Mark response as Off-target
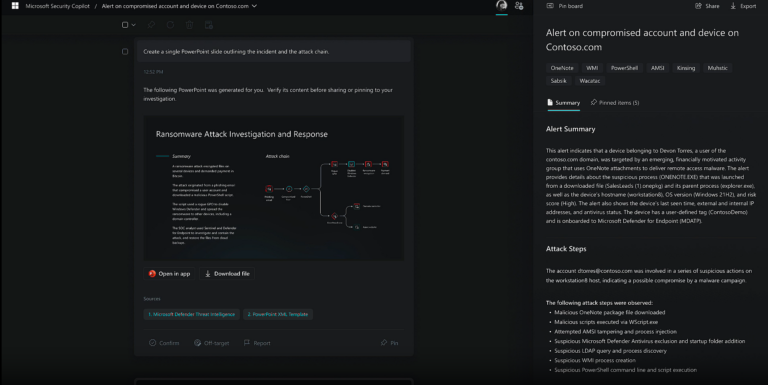The width and height of the screenshot is (768, 385). coord(212,343)
